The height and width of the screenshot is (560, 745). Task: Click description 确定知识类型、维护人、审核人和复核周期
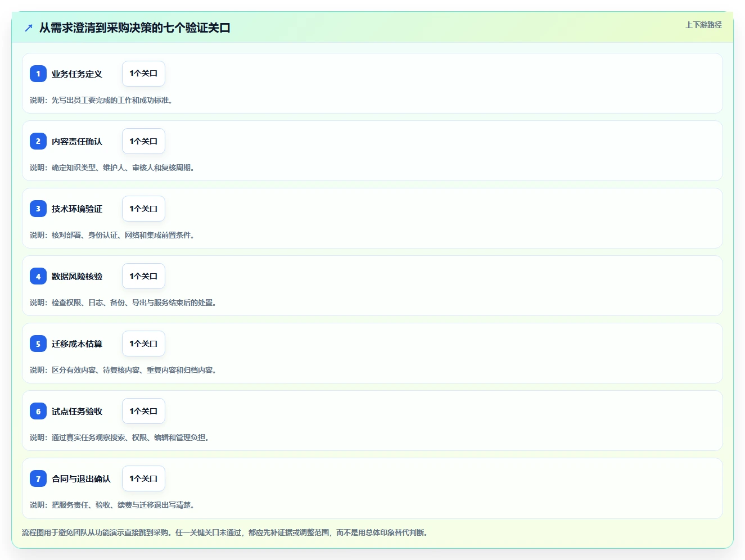pos(123,168)
